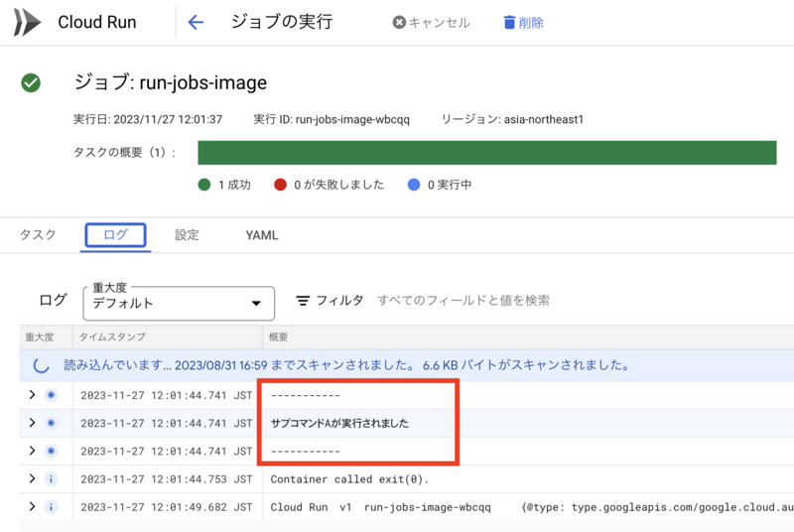Open the 重大度 デフォルト severity dropdown
This screenshot has width=794, height=532.
(x=179, y=303)
